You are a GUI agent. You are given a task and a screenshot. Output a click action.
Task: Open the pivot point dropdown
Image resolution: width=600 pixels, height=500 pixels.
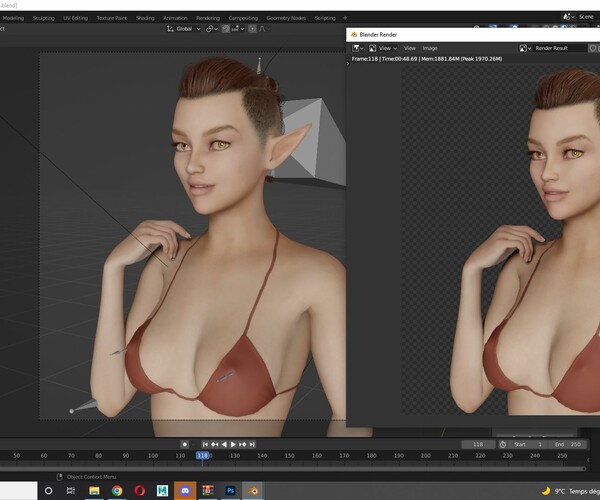(212, 29)
